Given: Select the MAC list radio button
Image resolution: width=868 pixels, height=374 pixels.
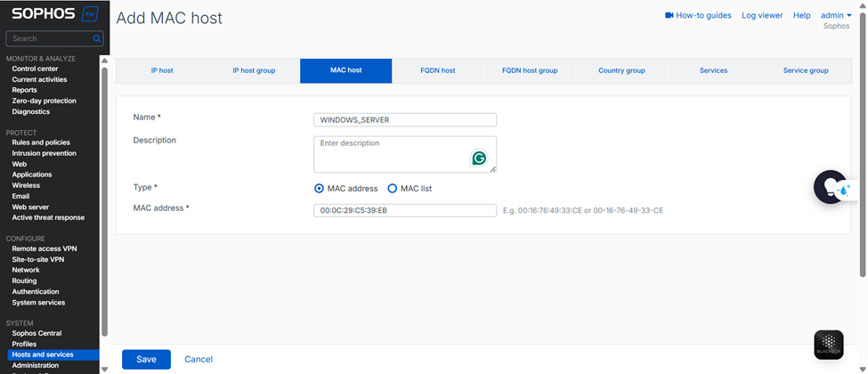Looking at the screenshot, I should tap(393, 189).
